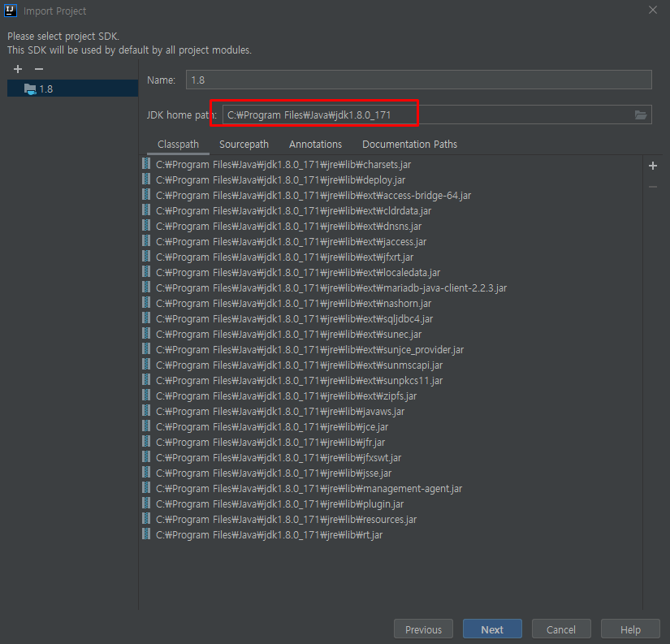The height and width of the screenshot is (644, 670).
Task: Click the Next button
Action: pos(492,629)
